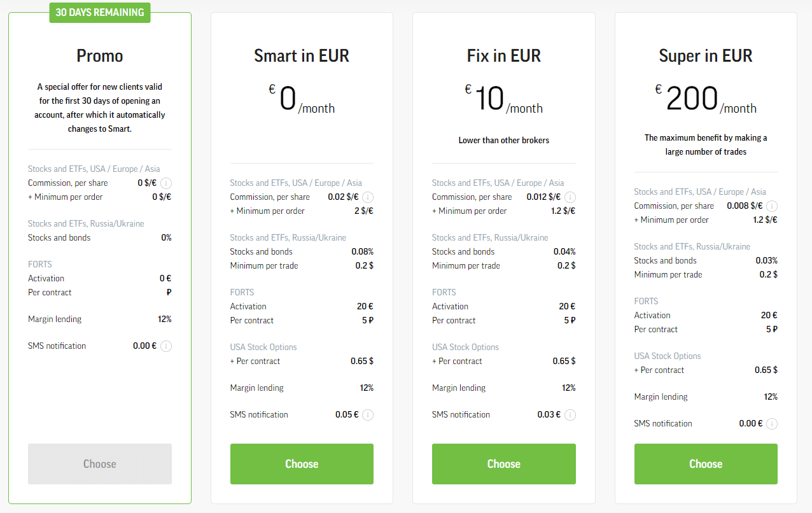Select the Promo plan title
This screenshot has width=812, height=513.
[100, 56]
